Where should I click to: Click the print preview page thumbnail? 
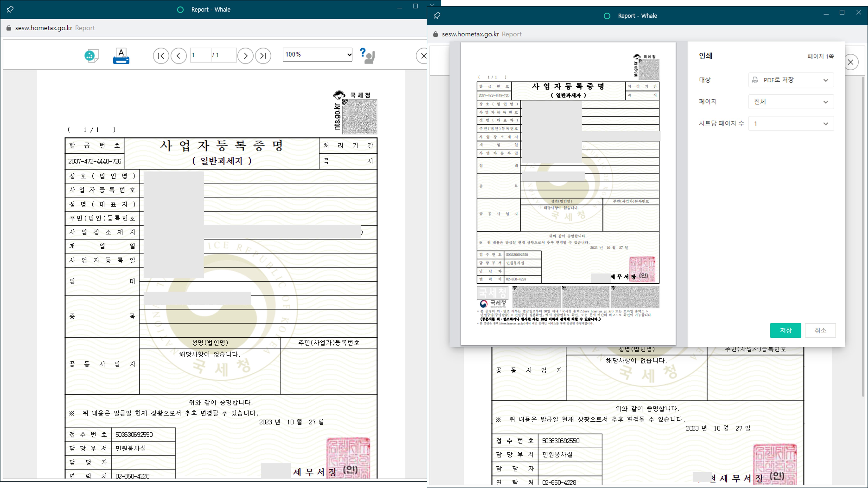(568, 194)
